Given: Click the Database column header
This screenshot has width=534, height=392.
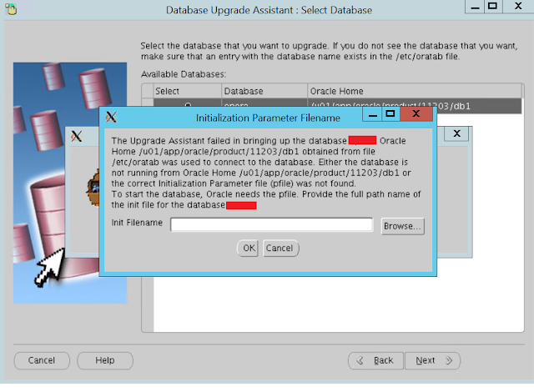Looking at the screenshot, I should (x=264, y=91).
